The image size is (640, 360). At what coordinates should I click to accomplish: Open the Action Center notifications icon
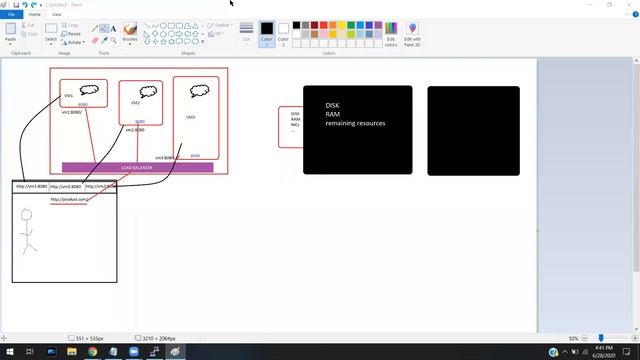tap(627, 351)
